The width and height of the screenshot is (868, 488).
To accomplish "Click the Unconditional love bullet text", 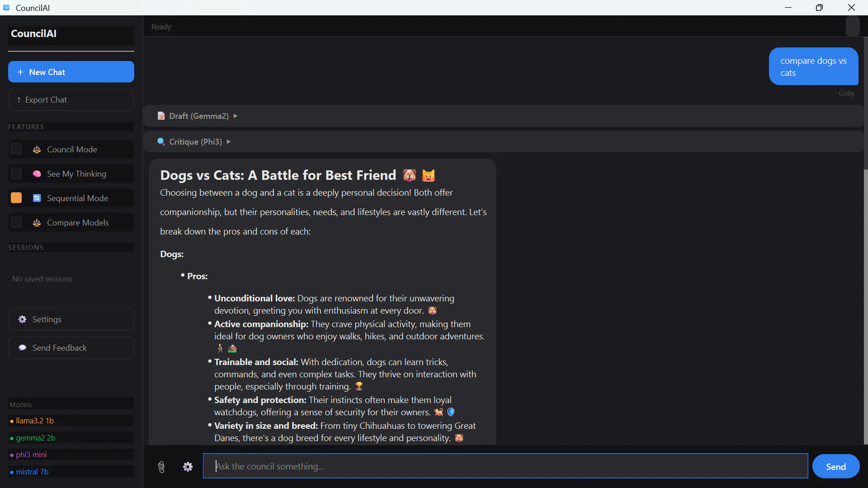I will (x=334, y=305).
